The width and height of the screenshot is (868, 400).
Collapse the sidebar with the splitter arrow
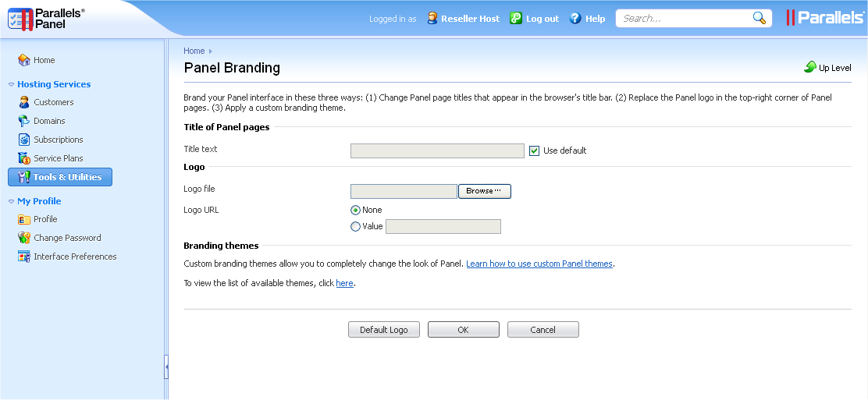coord(166,366)
